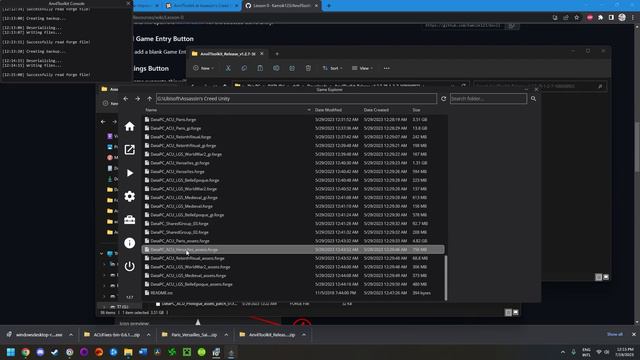Image resolution: width=640 pixels, height=360 pixels.
Task: Focus the Game Explorer path field
Action: click(x=296, y=99)
